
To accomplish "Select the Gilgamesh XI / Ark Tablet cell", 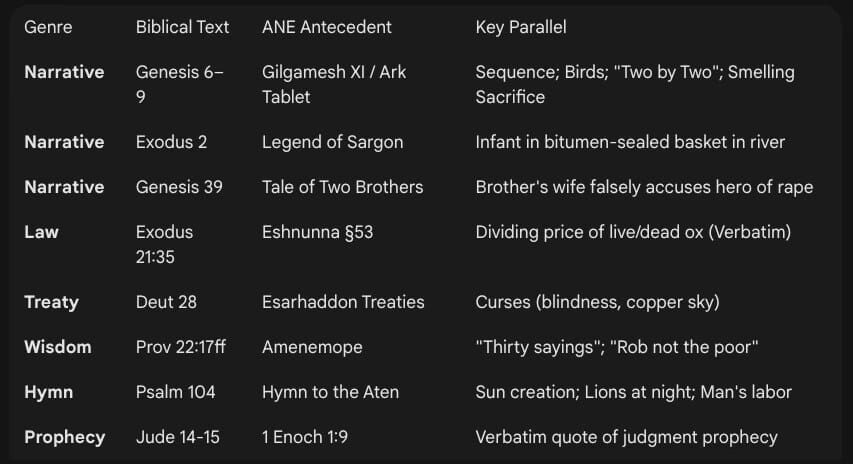I will (333, 84).
